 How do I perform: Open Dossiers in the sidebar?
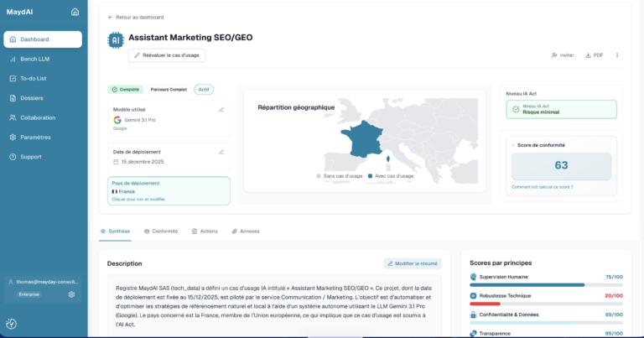[43, 98]
